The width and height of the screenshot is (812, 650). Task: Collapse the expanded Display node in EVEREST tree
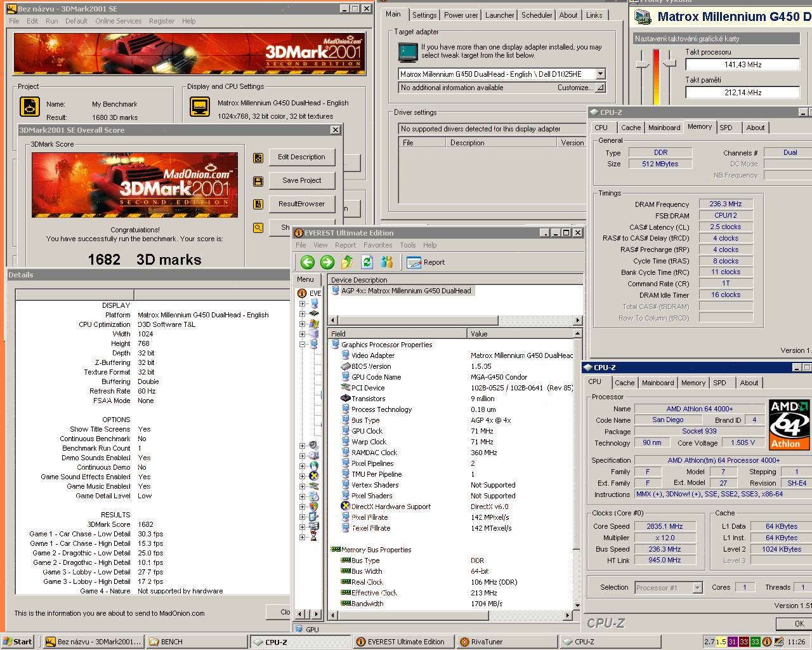click(x=303, y=344)
